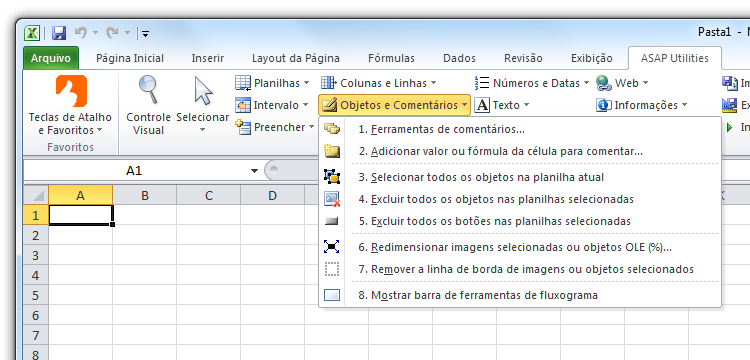
Task: Open the Informações menu
Action: pyautogui.click(x=642, y=105)
